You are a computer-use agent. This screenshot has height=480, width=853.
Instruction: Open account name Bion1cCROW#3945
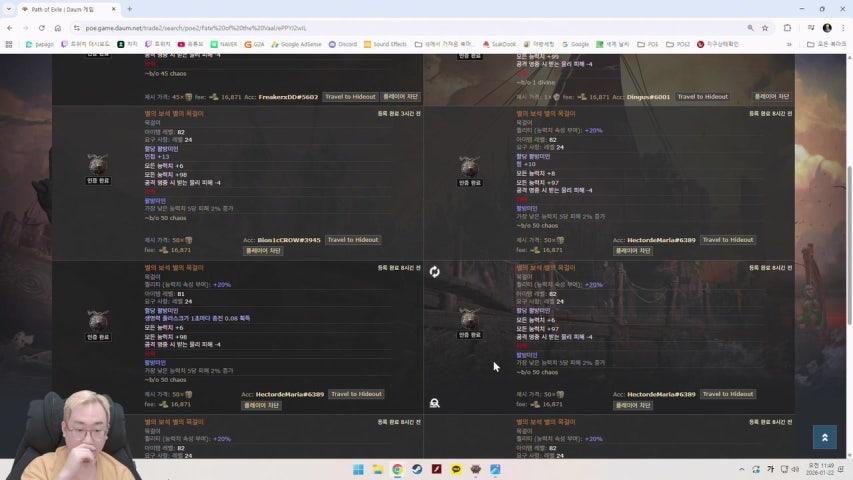point(289,240)
